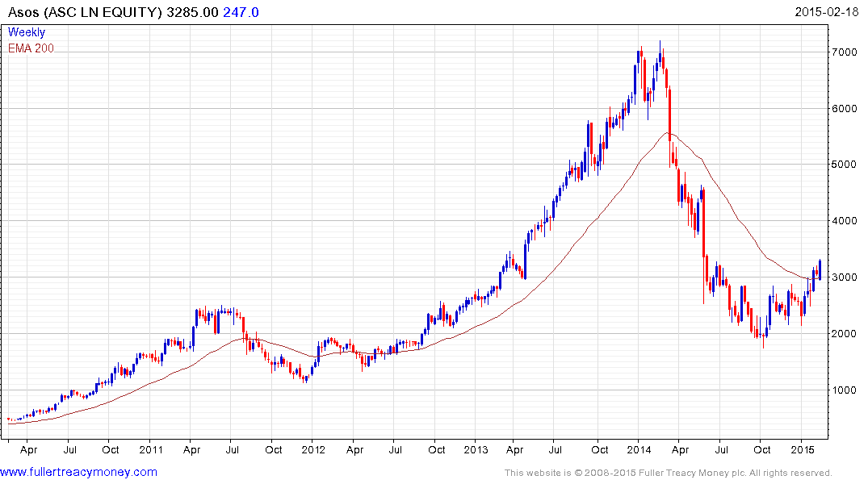Screen dimensions: 868x484
Task: Select the 3000 price axis label
Action: [845, 277]
